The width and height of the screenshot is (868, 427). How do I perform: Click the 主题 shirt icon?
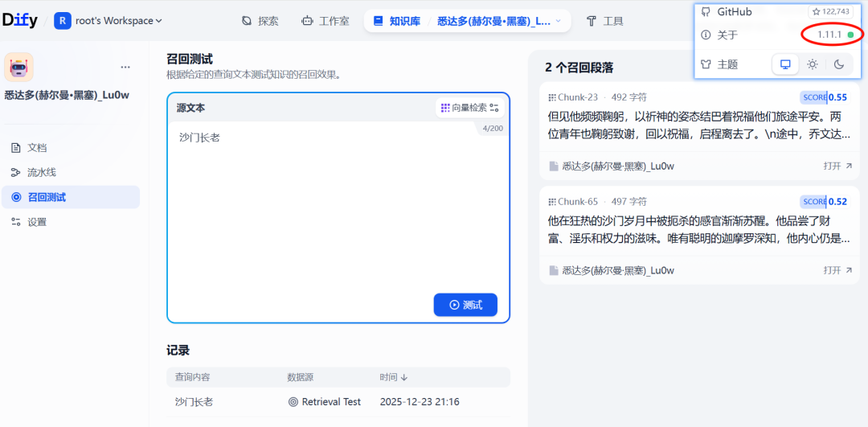[x=706, y=64]
